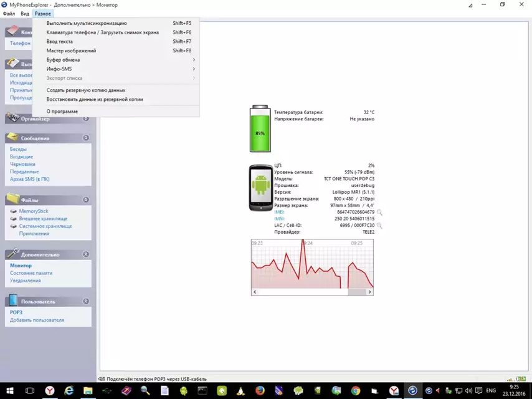Choose Восстановить данные из резервной копии
The height and width of the screenshot is (399, 532).
click(116, 100)
